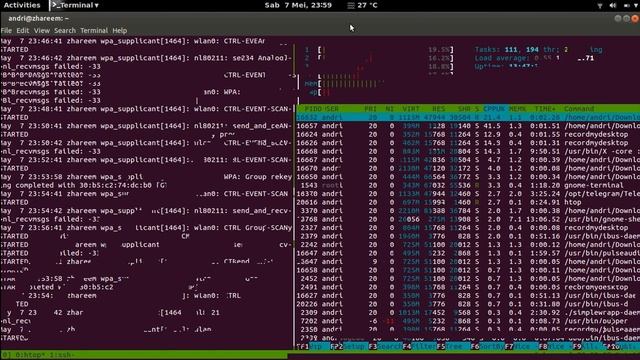Open the Search menu
640x360 pixels.
[65, 31]
